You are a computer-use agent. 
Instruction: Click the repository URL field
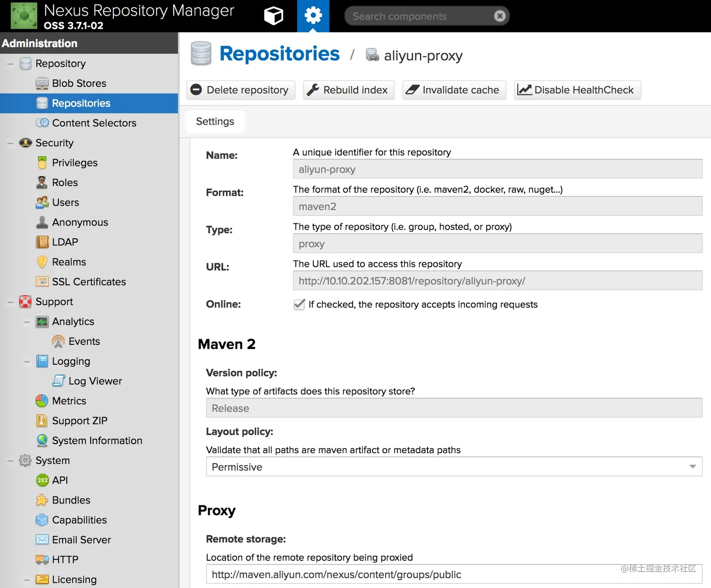[498, 281]
